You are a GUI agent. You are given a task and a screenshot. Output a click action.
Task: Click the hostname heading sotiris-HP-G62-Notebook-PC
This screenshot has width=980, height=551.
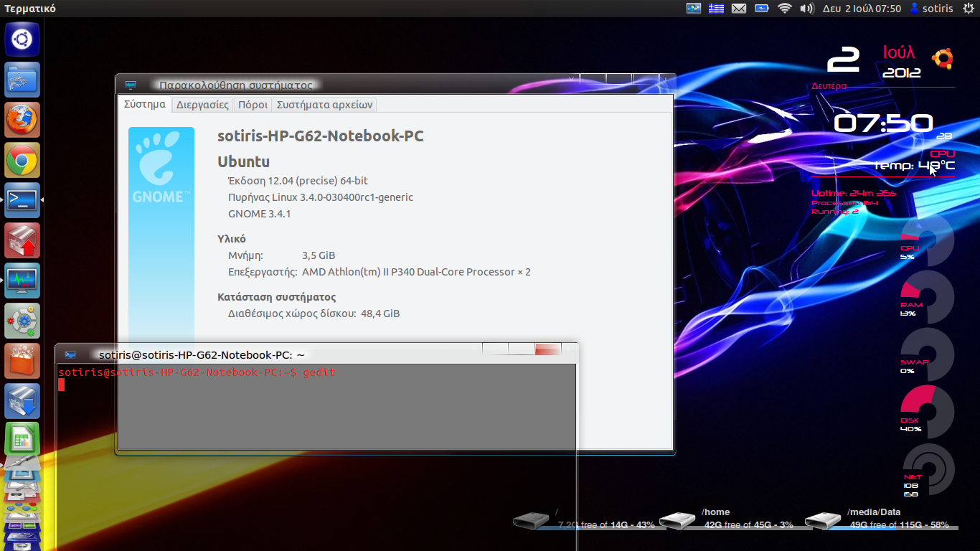(321, 136)
